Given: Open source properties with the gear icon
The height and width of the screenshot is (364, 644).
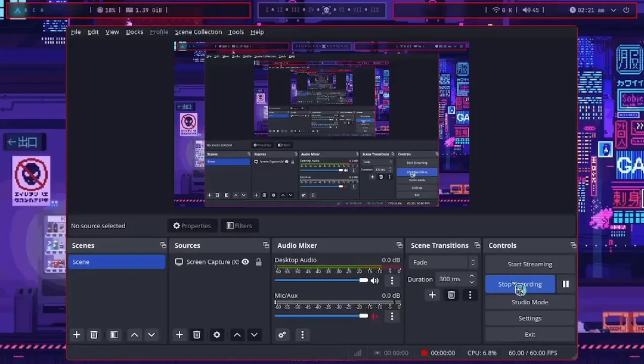Looking at the screenshot, I should pyautogui.click(x=216, y=335).
